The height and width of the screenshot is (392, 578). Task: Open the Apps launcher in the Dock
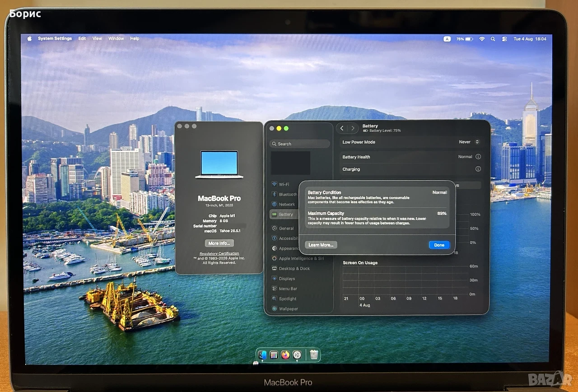click(x=274, y=355)
